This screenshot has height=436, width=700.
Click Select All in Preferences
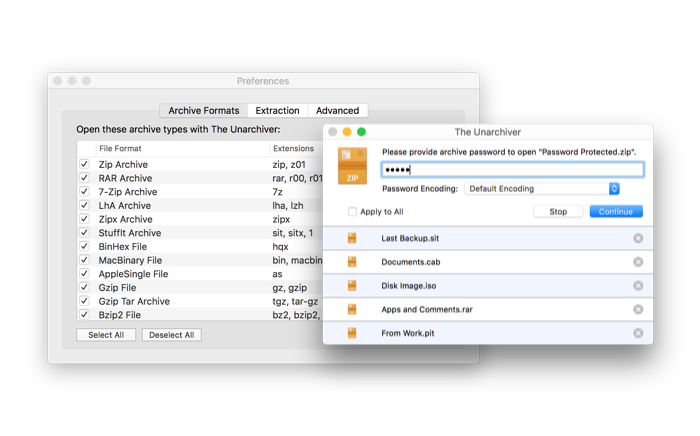click(106, 335)
